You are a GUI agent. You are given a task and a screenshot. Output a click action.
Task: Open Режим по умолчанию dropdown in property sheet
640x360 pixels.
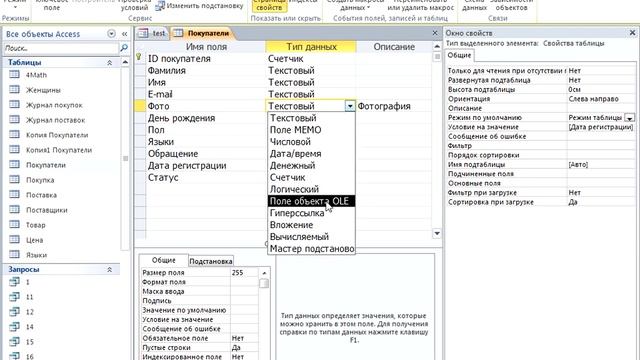coord(630,118)
